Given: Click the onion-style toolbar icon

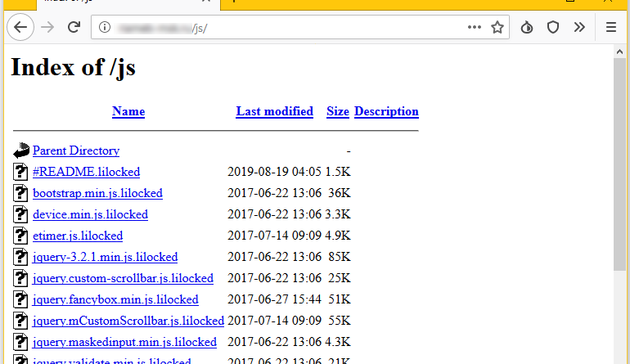Looking at the screenshot, I should [x=527, y=27].
